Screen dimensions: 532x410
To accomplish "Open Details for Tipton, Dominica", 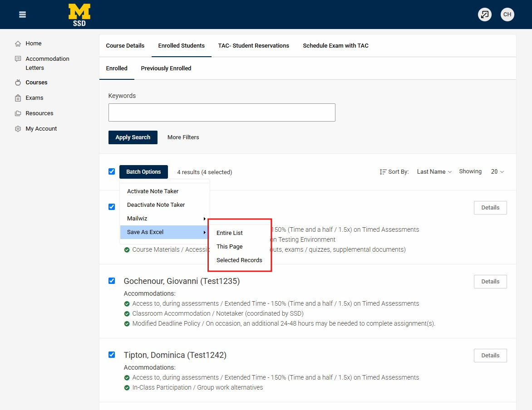I will coord(490,356).
